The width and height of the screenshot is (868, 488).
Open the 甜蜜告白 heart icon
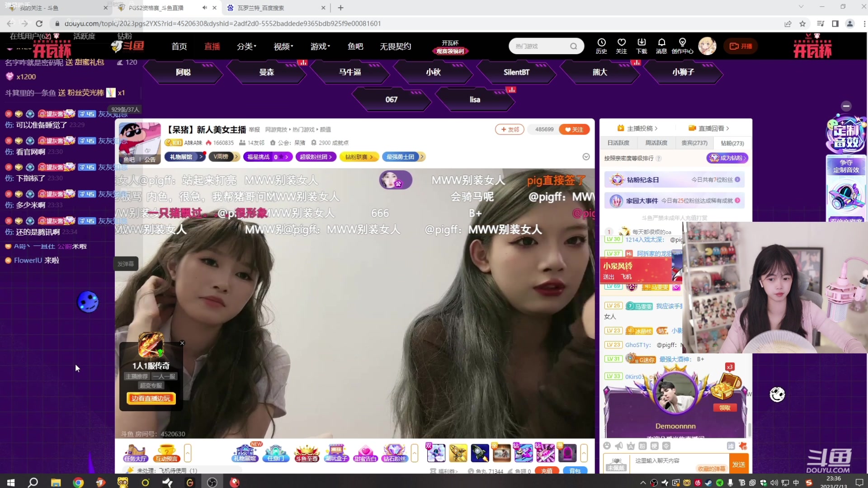tap(365, 453)
